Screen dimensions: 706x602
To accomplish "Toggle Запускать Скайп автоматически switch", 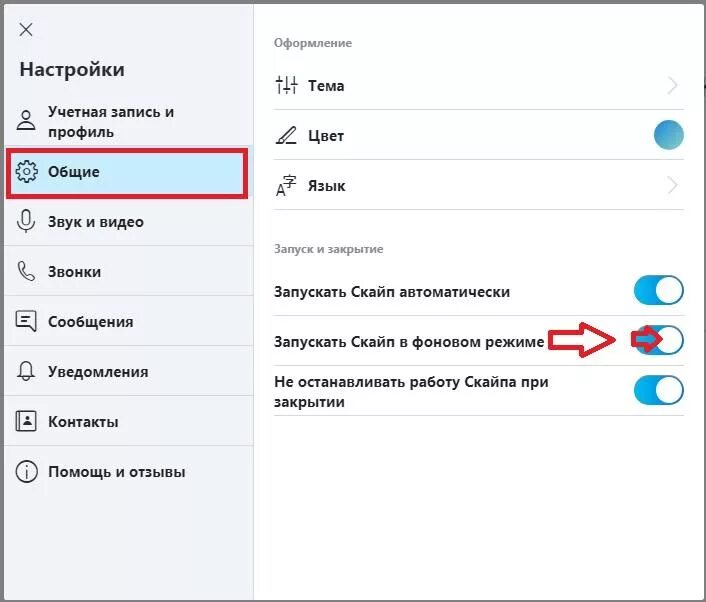I will pos(659,291).
